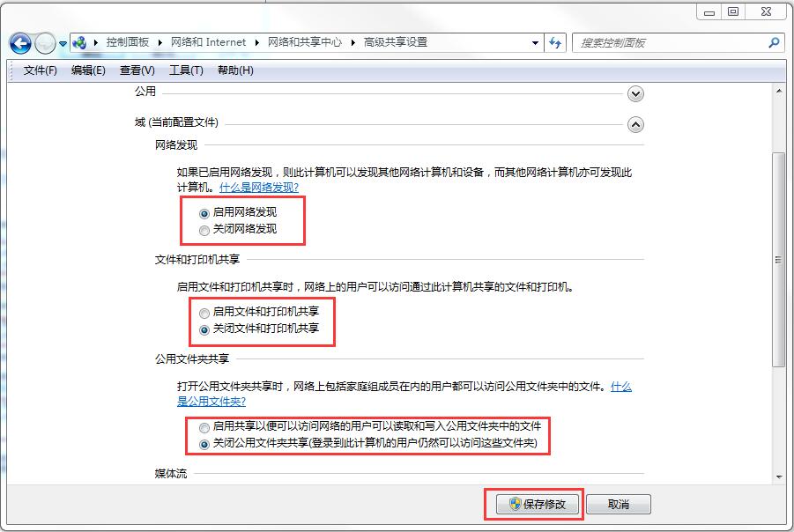
Task: Select 关闭网络发现 radio button
Action: [x=204, y=230]
